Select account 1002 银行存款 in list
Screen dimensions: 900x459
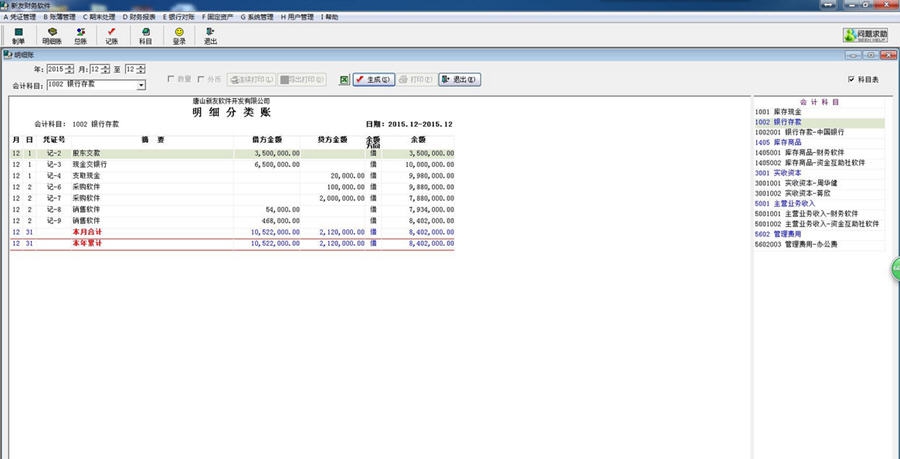point(819,122)
